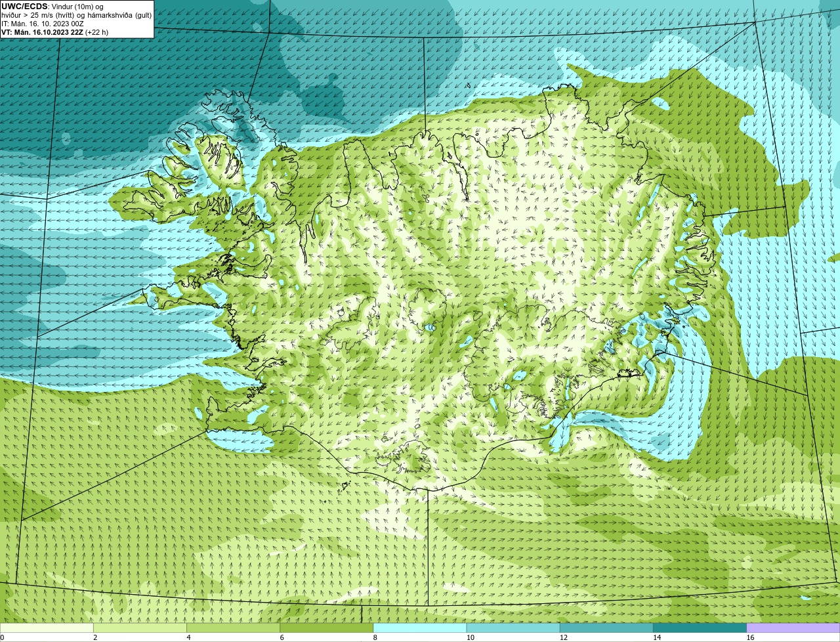Pick the 12–14 m/s teal legend swatch
The image size is (840, 642).
click(606, 628)
